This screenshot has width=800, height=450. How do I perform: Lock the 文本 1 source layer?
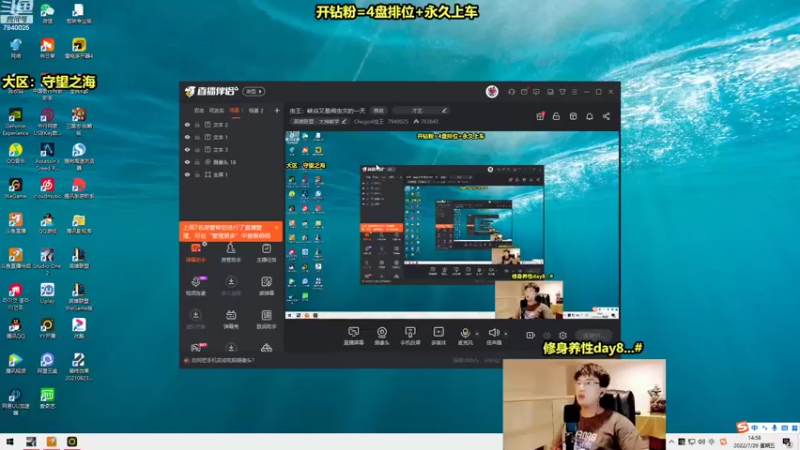click(197, 137)
